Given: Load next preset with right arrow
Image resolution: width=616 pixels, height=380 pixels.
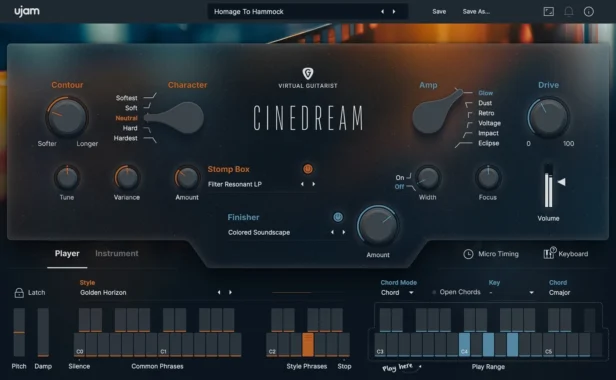Looking at the screenshot, I should (394, 12).
